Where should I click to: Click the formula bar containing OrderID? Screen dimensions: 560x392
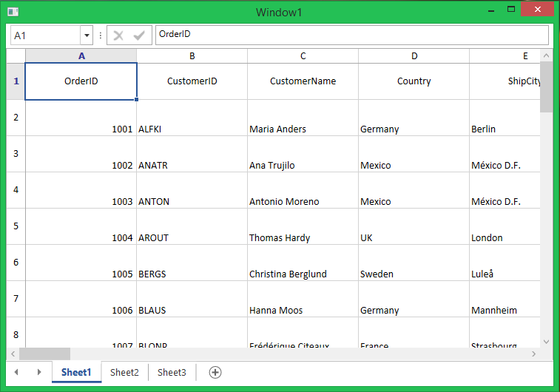(352, 35)
